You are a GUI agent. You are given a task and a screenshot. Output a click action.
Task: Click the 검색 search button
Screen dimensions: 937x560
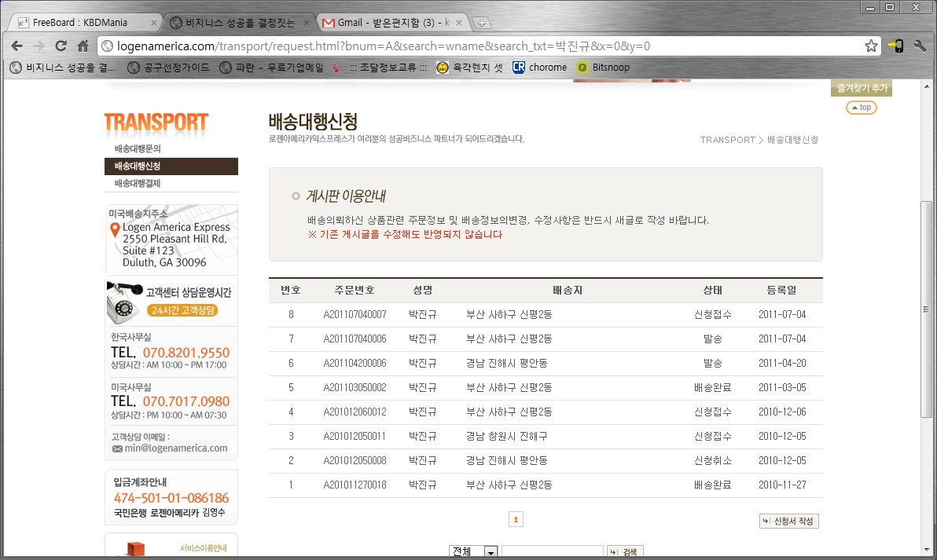click(x=624, y=552)
